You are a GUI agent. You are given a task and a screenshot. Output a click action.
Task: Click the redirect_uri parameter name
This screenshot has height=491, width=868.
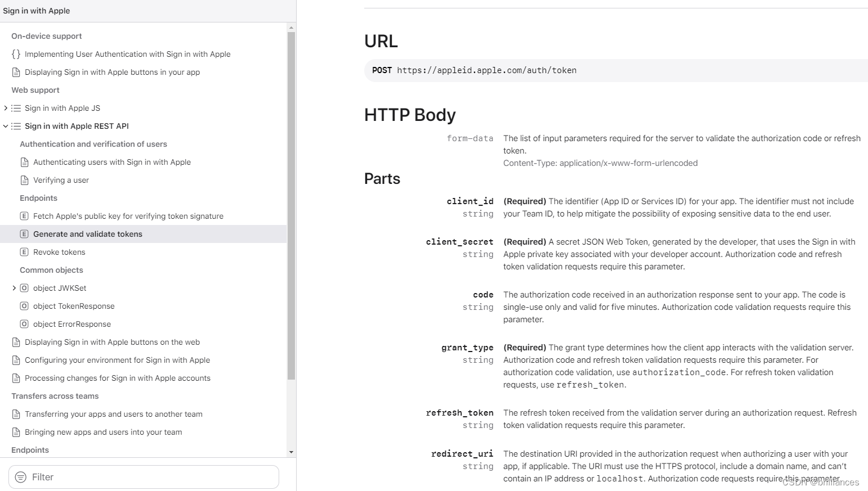pos(462,454)
